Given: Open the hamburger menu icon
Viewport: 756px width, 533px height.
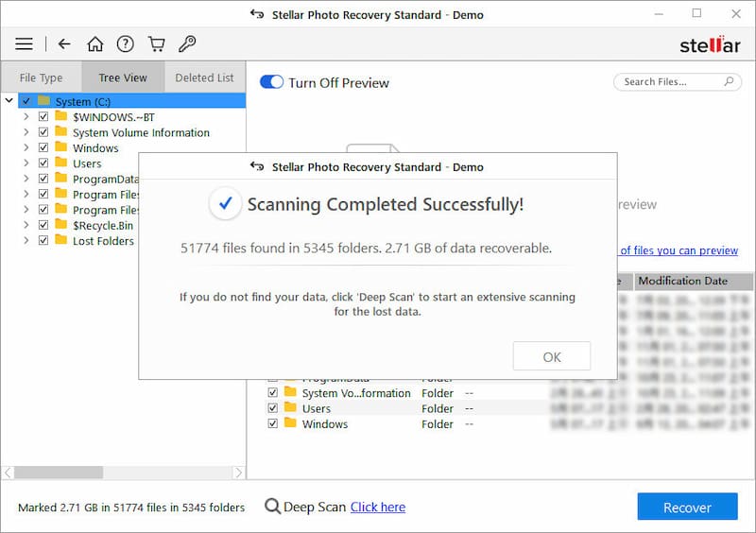Looking at the screenshot, I should pyautogui.click(x=24, y=44).
